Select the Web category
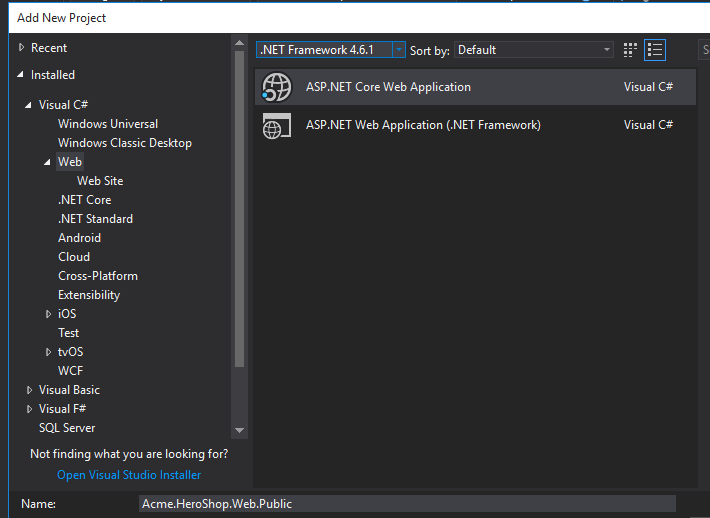Image resolution: width=710 pixels, height=518 pixels. click(x=70, y=162)
